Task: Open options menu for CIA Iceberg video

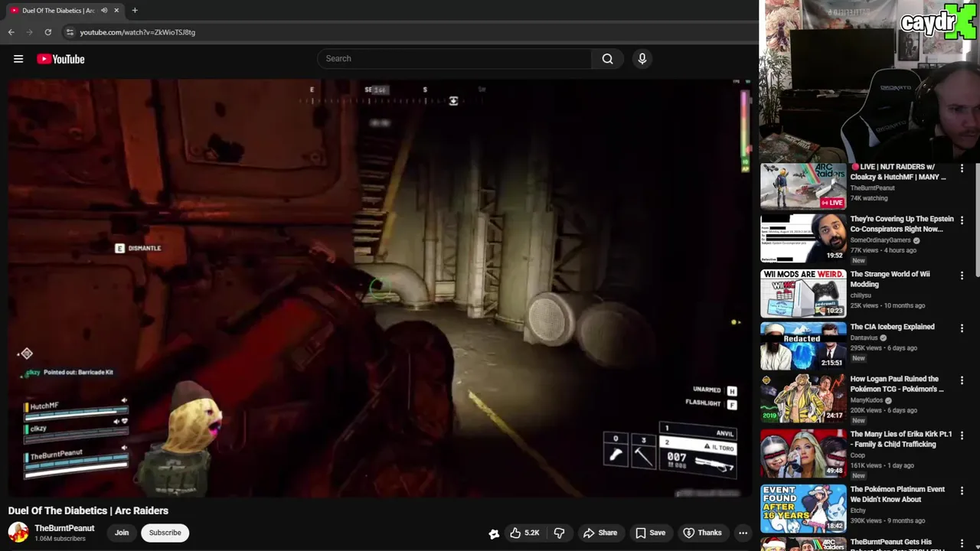Action: coord(962,329)
